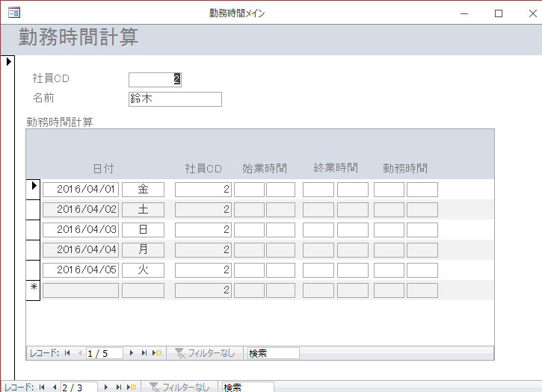Click subform's フィルターなし filter button

click(205, 353)
